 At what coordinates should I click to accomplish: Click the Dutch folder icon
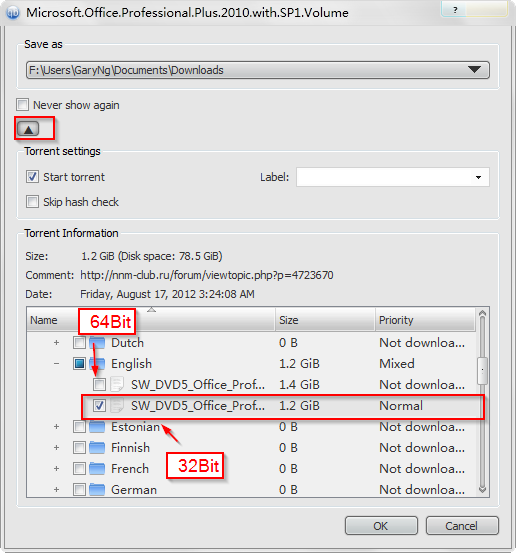tap(97, 343)
